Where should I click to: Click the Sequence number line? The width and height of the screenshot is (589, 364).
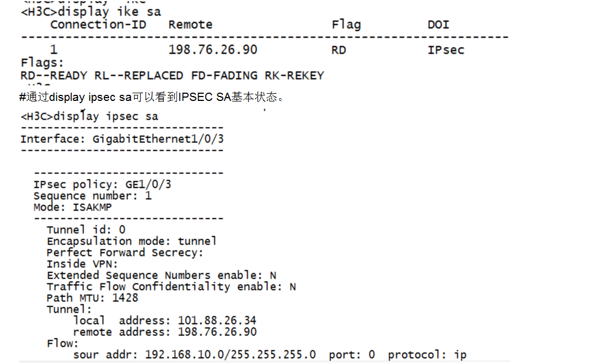coord(92,196)
